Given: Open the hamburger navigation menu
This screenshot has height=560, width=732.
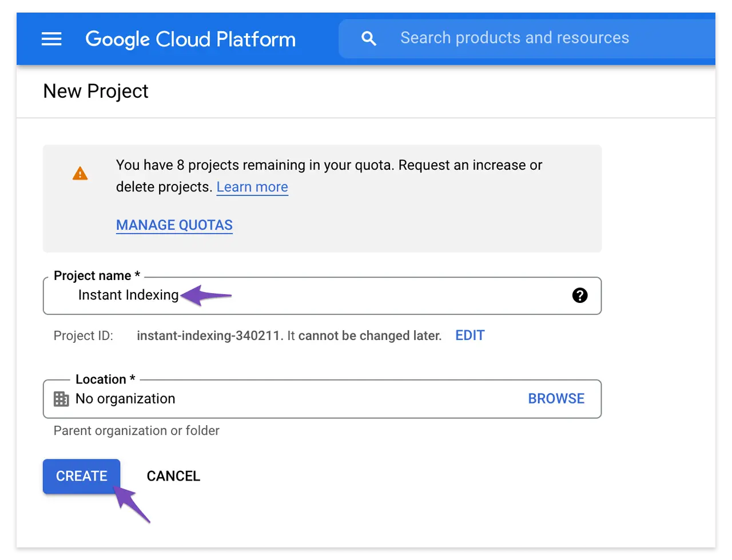Looking at the screenshot, I should (51, 39).
